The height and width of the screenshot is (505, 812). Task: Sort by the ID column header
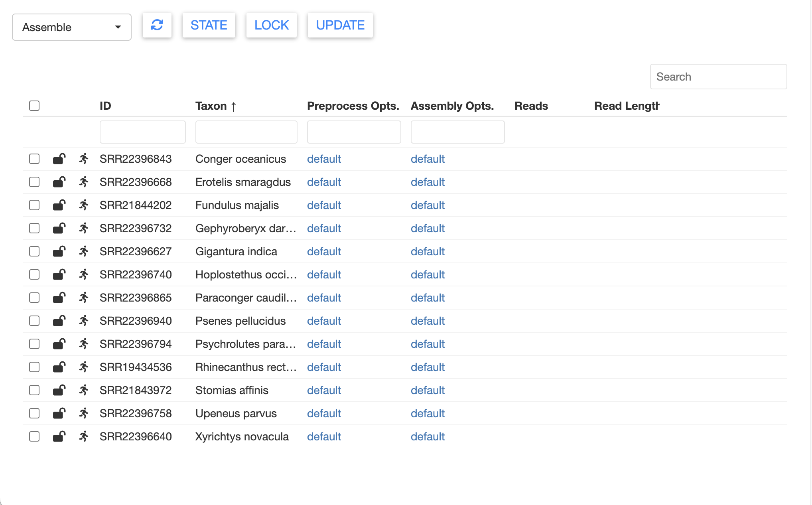(x=105, y=106)
